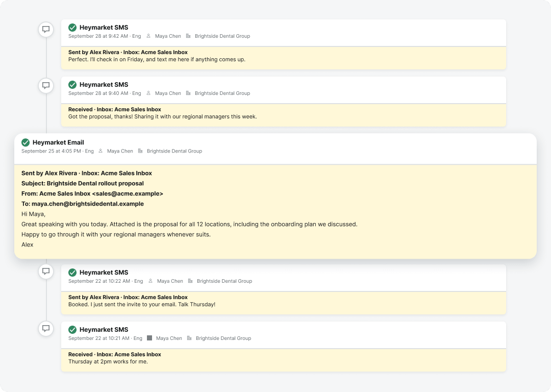The image size is (551, 392).
Task: Click Heymarket SMS title dated September 28 9:42 AM
Action: pyautogui.click(x=104, y=28)
